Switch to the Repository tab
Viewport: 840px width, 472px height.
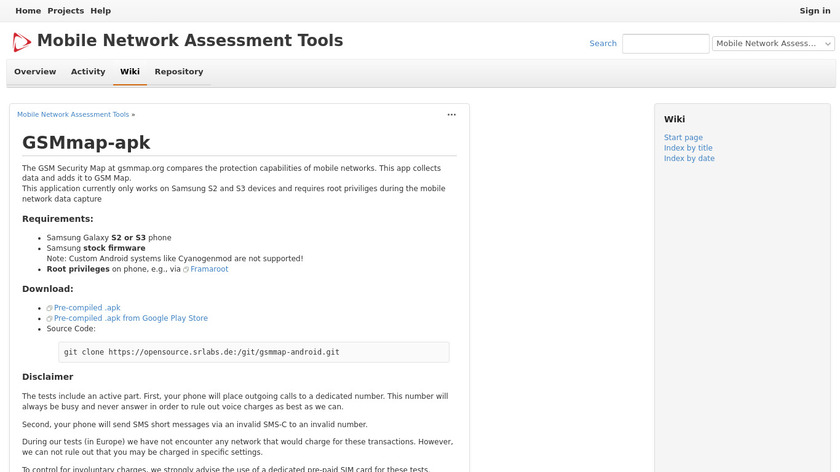click(179, 72)
